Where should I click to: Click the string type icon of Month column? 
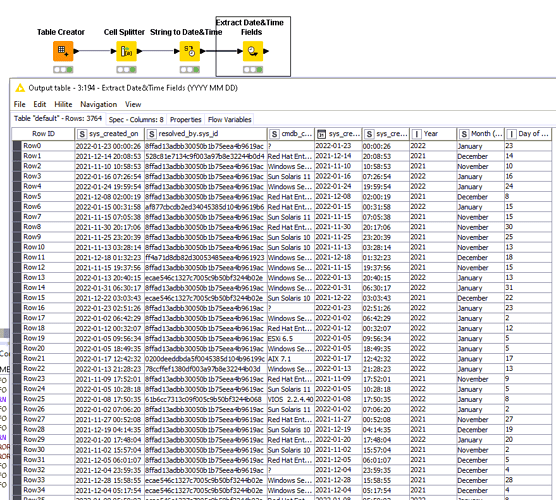[x=464, y=134]
